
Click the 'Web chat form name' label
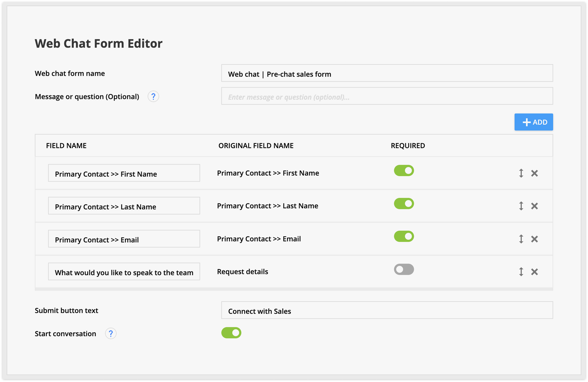[70, 74]
